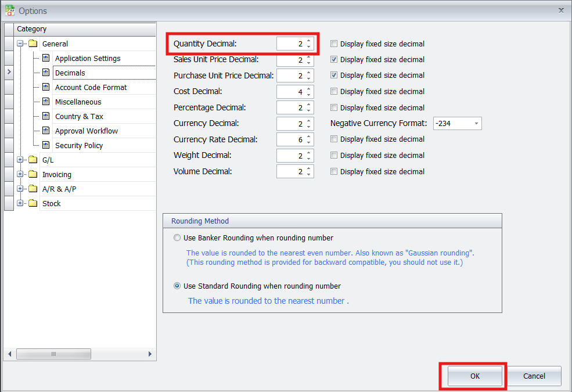The image size is (572, 392).
Task: Expand the A/R & A/P node
Action: click(x=20, y=189)
